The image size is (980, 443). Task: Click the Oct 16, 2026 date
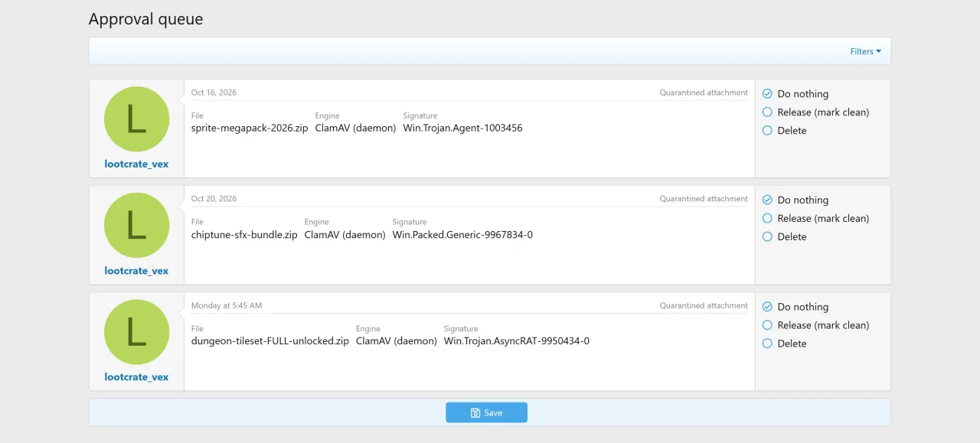click(214, 93)
